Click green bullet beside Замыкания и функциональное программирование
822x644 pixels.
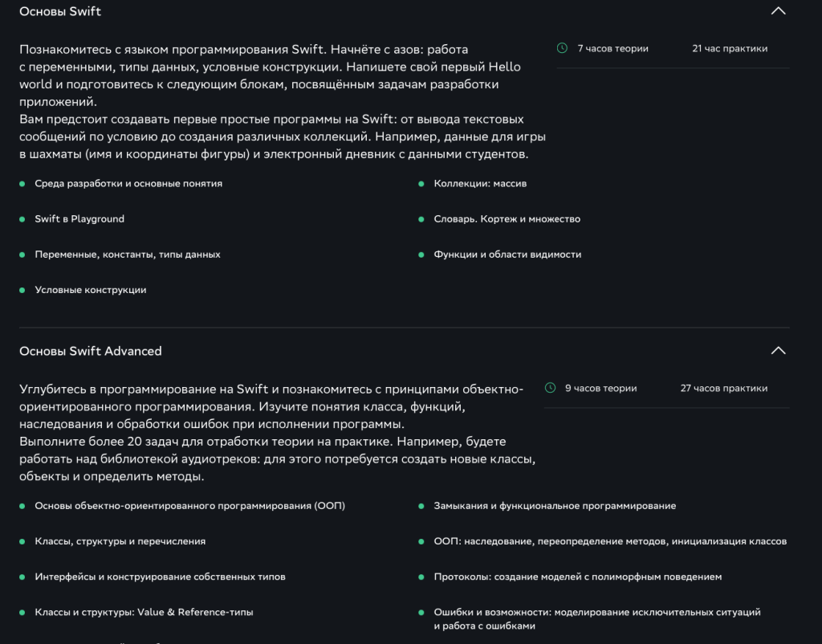(421, 507)
